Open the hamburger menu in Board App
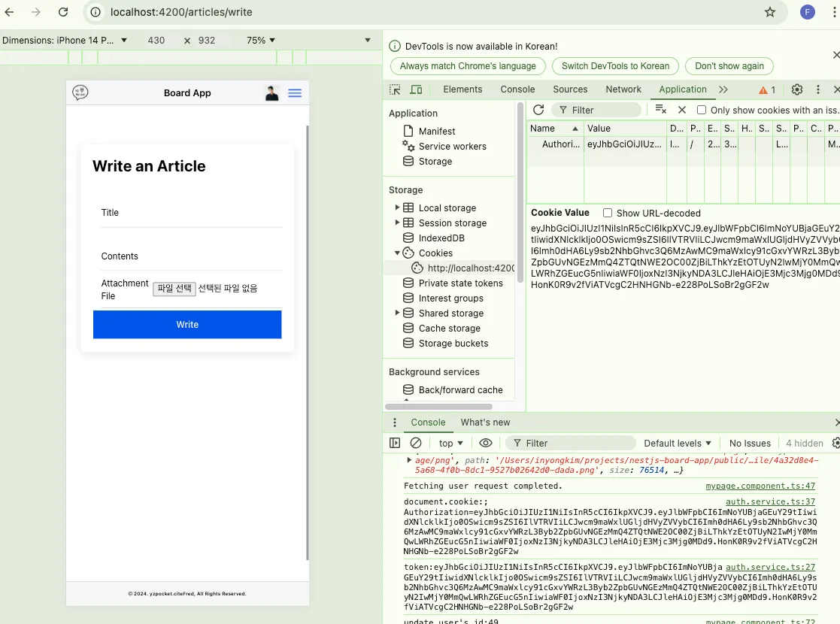 click(295, 93)
